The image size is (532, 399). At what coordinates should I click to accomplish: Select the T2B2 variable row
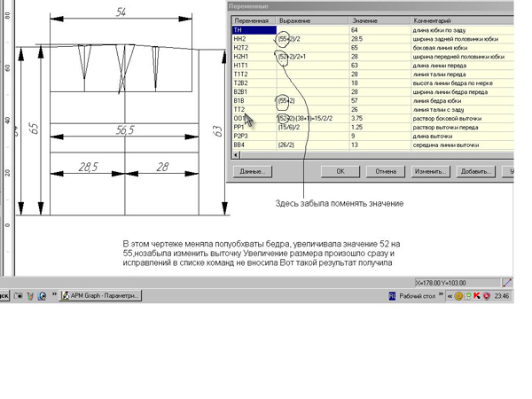[x=373, y=82]
